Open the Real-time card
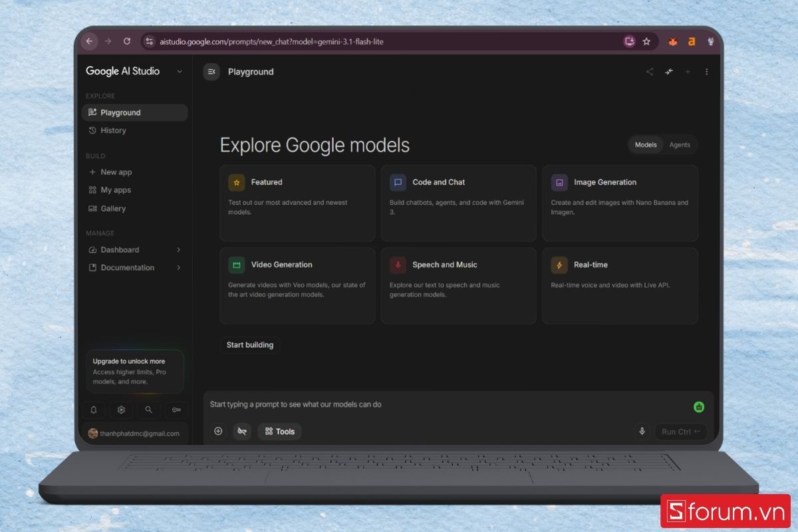This screenshot has height=532, width=798. (620, 286)
